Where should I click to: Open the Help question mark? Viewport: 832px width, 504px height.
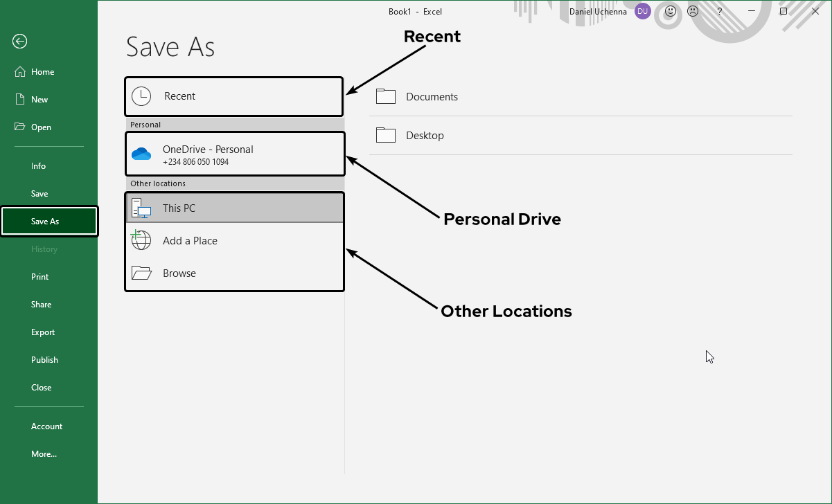(720, 12)
